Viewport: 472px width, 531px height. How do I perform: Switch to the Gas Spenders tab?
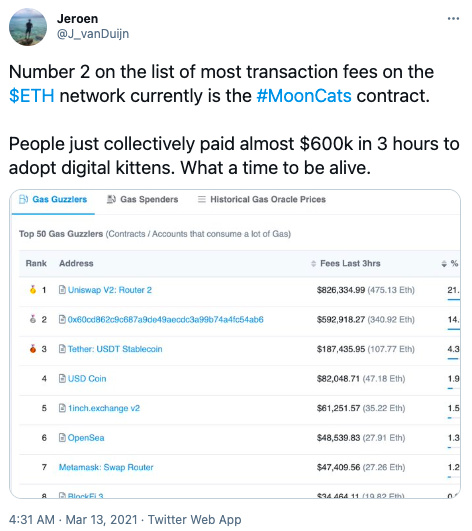point(143,199)
